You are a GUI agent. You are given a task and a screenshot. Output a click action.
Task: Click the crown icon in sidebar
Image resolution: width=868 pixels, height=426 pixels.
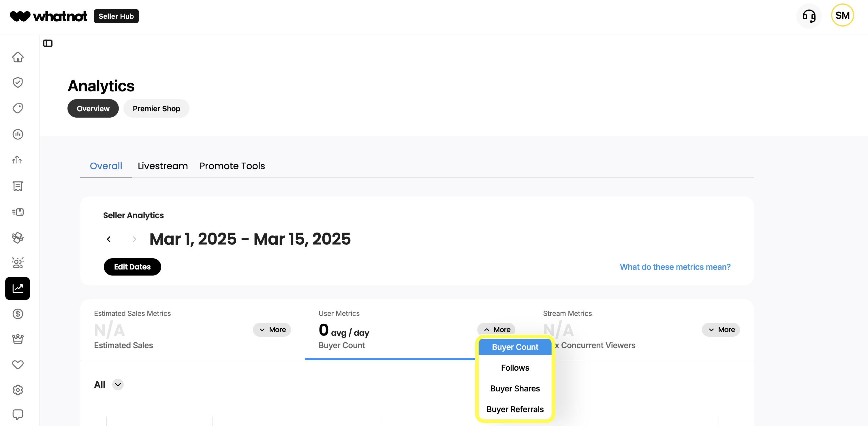[x=18, y=339]
